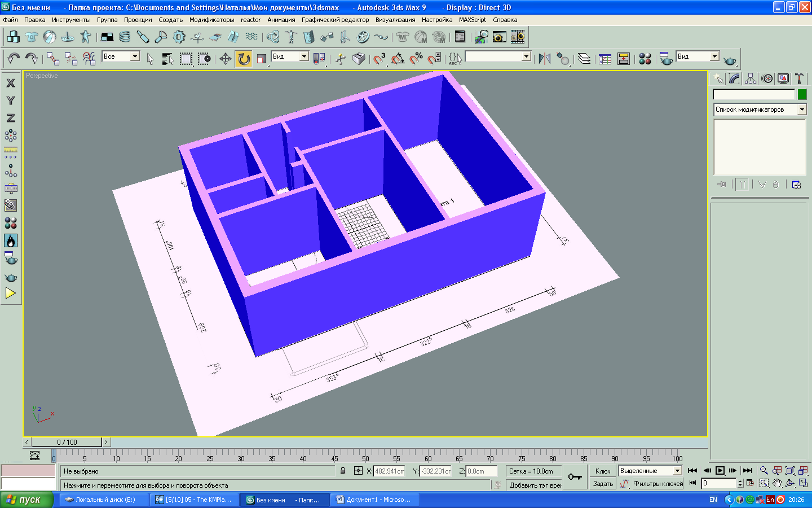This screenshot has width=812, height=508.
Task: Click the Undo arrow icon
Action: [x=14, y=58]
